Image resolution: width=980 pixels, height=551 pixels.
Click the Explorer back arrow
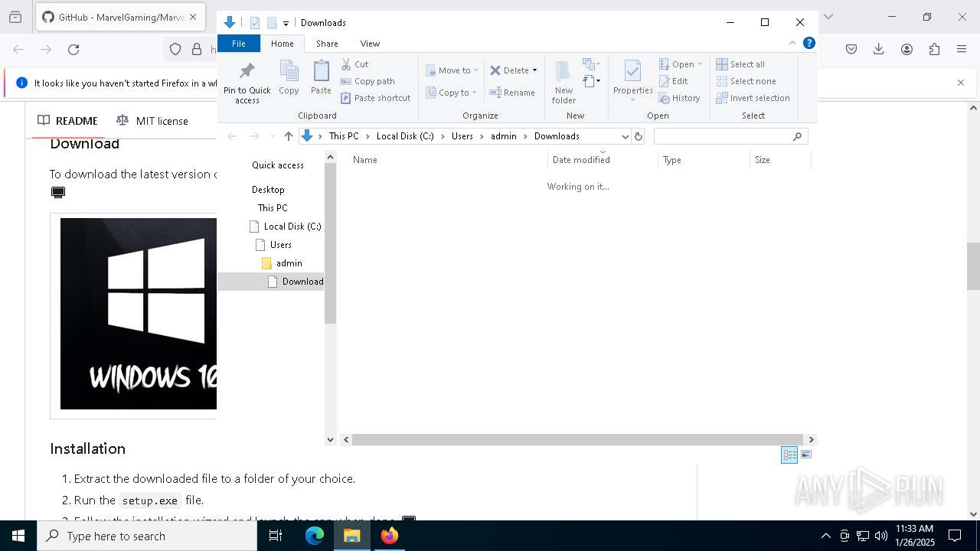(232, 136)
